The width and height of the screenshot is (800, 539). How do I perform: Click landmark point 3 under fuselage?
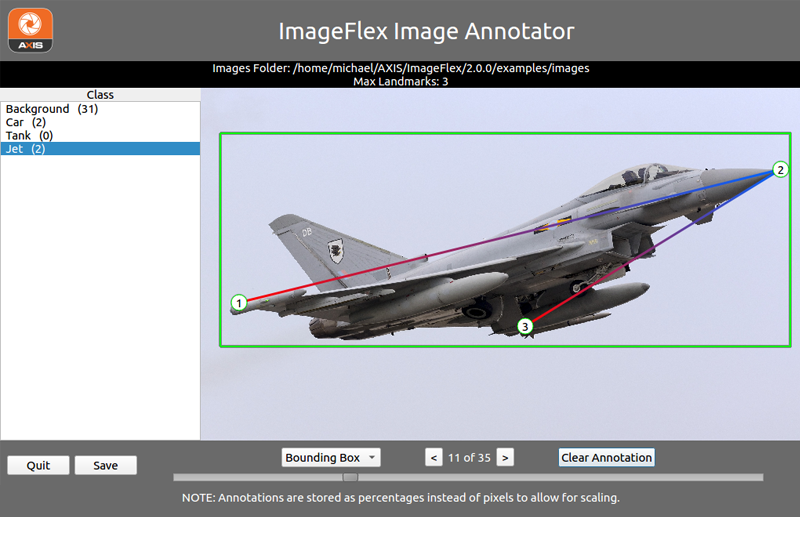click(525, 326)
